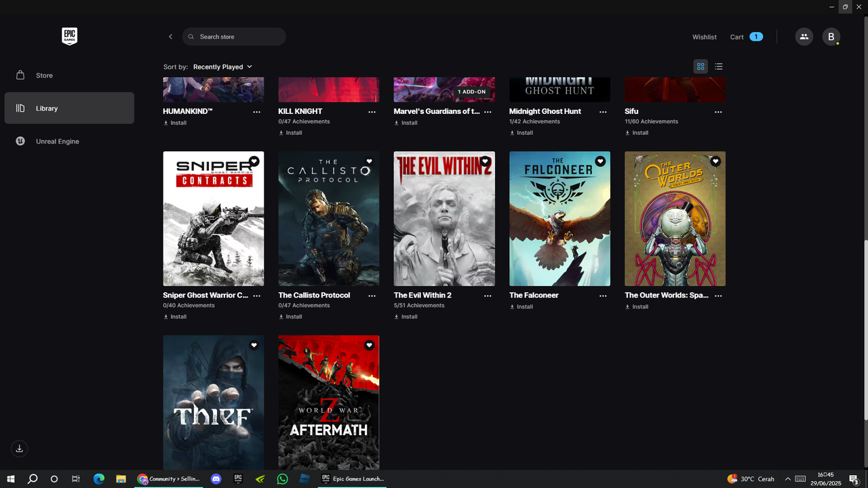The image size is (868, 488).
Task: Open options menu for The Evil Within 2
Action: pyautogui.click(x=488, y=296)
